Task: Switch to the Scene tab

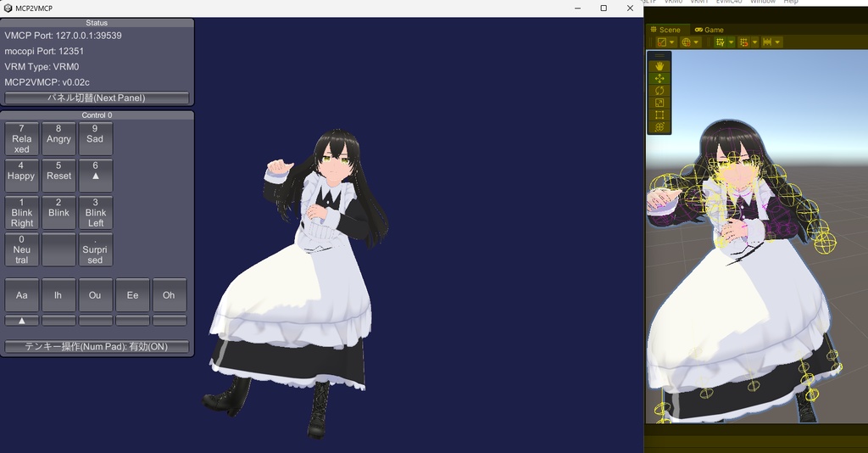Action: 666,30
